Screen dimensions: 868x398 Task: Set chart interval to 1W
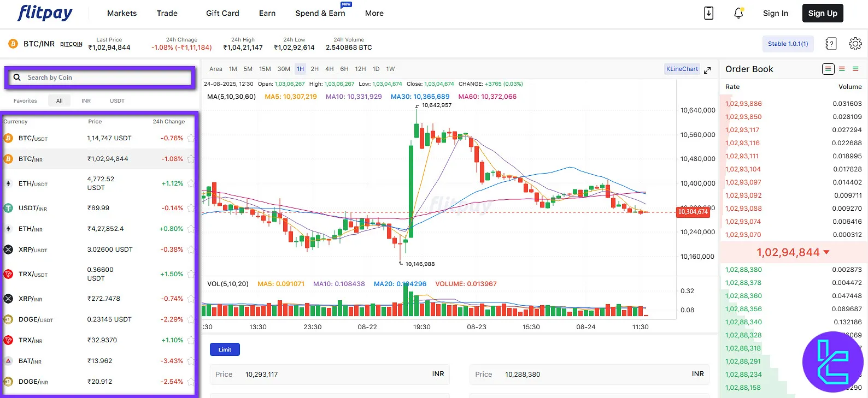point(390,69)
